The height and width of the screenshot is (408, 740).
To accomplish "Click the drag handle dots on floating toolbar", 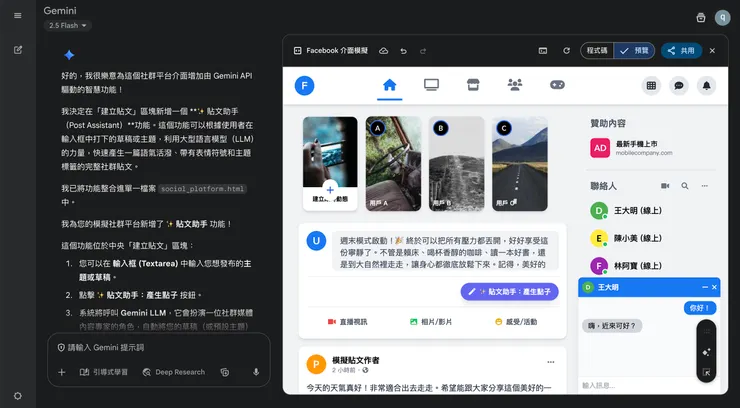I will pyautogui.click(x=706, y=331).
